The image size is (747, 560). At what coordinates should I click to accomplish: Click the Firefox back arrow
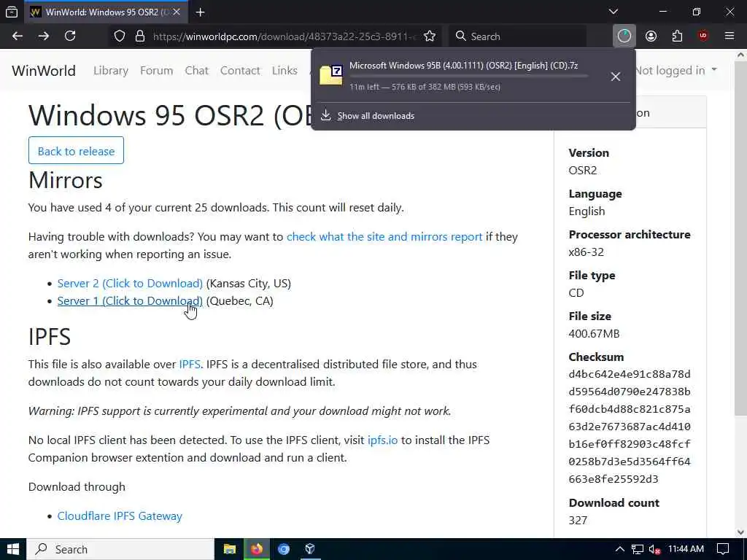18,36
